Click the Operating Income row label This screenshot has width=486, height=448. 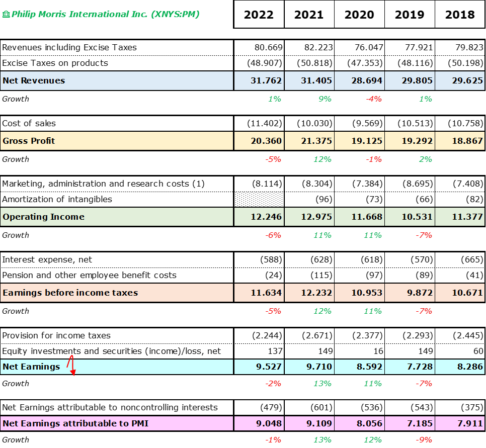[x=43, y=217]
